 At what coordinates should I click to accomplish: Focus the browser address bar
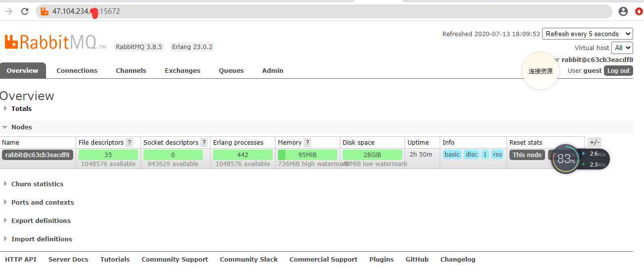[x=324, y=11]
